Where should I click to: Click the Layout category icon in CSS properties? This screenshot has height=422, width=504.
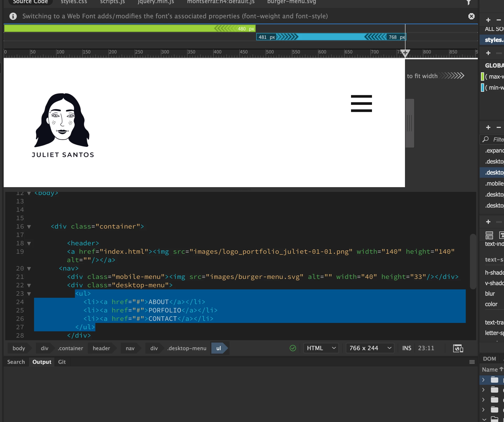click(x=489, y=235)
